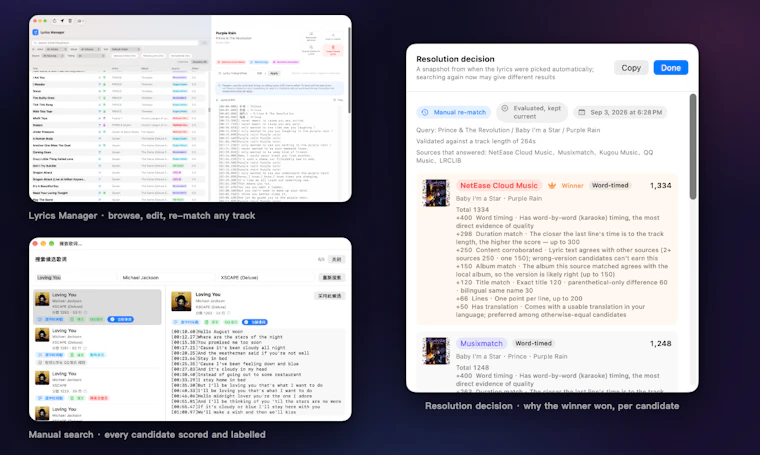Click the refresh icon in Lyrics Manager toolbar
The width and height of the screenshot is (760, 455).
tap(54, 21)
